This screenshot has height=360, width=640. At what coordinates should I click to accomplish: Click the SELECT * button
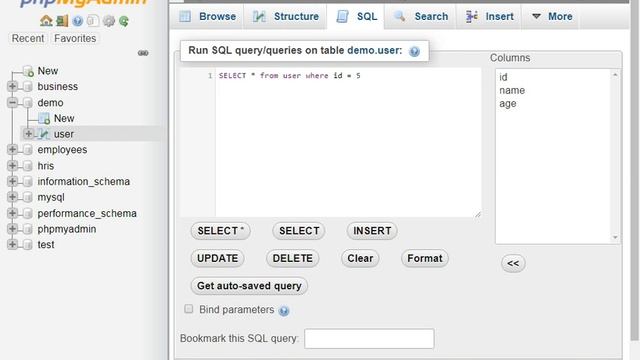tap(220, 231)
